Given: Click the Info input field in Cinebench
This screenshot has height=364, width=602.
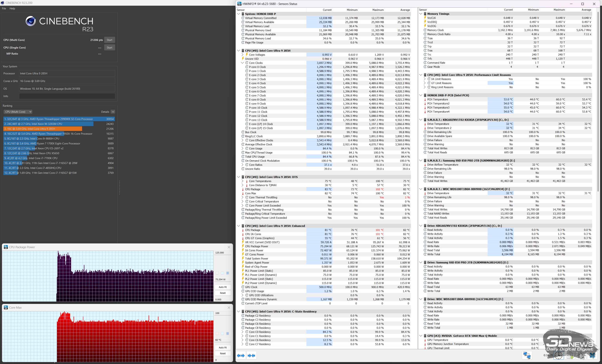Looking at the screenshot, I should [67, 96].
